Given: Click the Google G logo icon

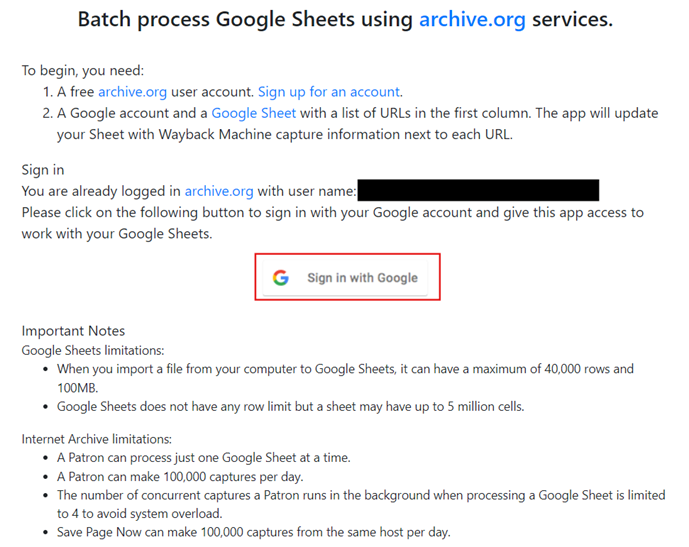Looking at the screenshot, I should [x=280, y=278].
